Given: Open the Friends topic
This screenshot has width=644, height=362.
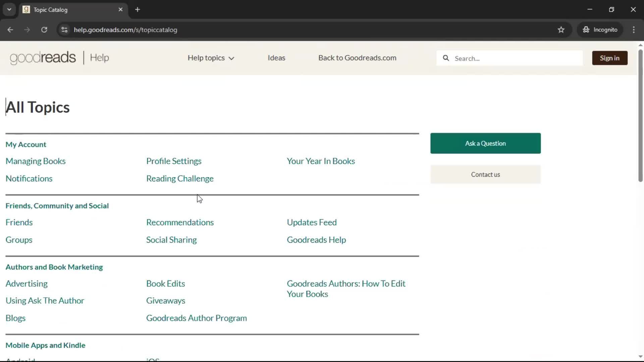Looking at the screenshot, I should (x=19, y=222).
